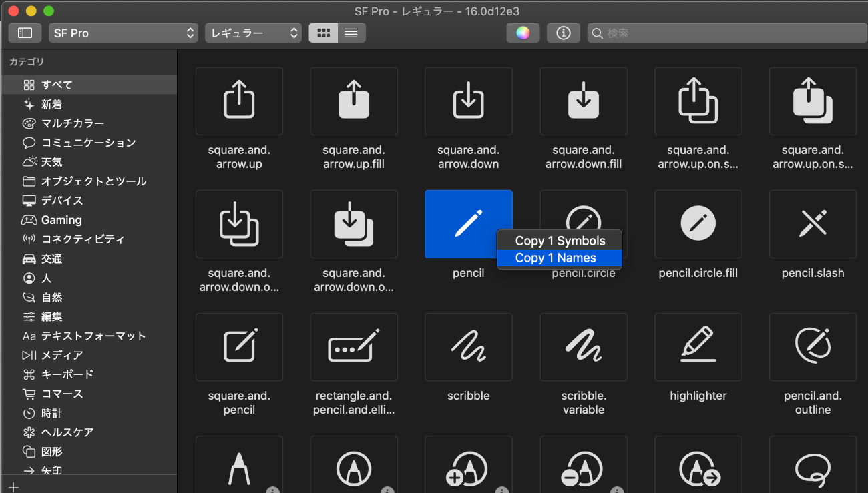
Task: Select the square.and.arrow.down symbol
Action: point(469,101)
